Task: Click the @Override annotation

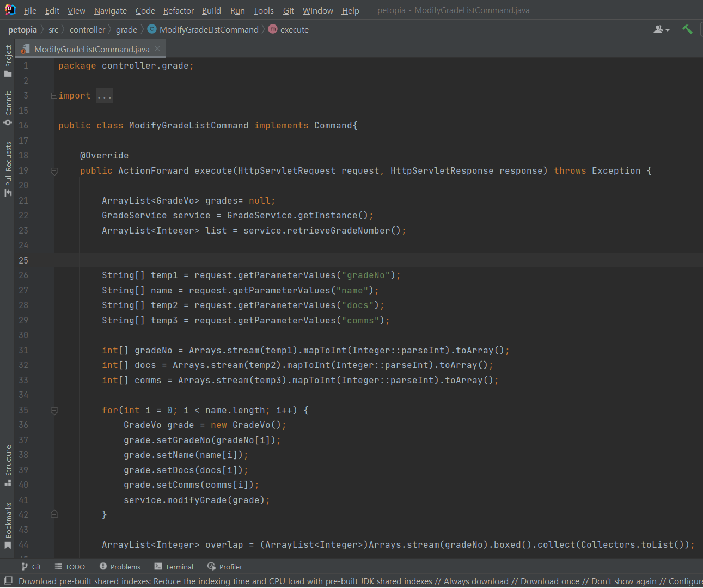Action: [x=105, y=156]
